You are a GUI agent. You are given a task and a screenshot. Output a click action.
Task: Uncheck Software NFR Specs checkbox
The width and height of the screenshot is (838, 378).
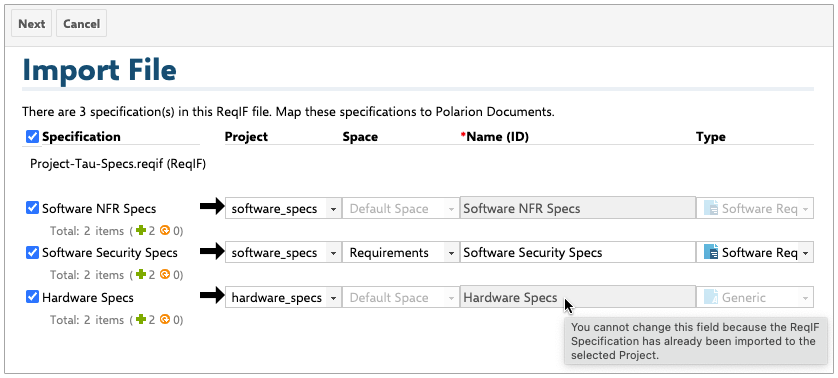33,207
